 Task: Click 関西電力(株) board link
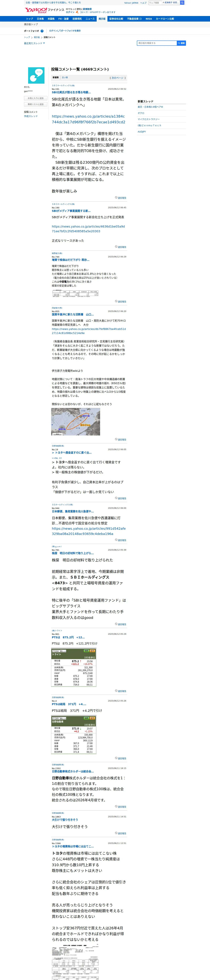(x=57, y=253)
